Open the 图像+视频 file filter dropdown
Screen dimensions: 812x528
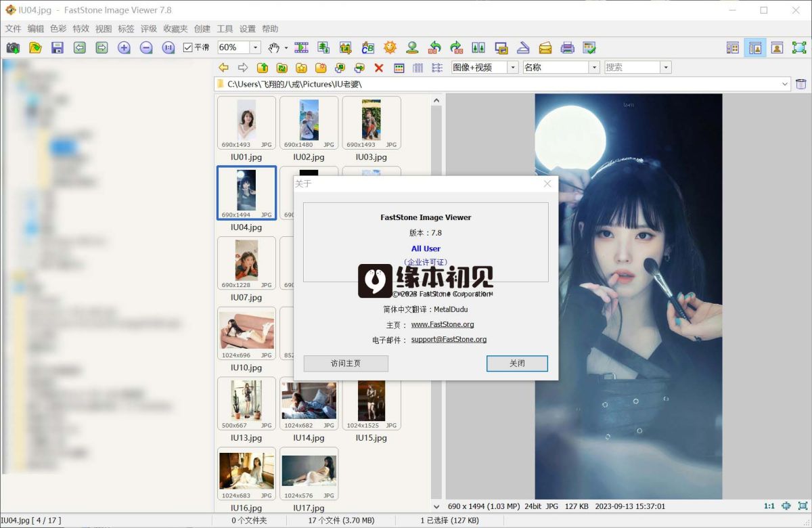click(512, 68)
